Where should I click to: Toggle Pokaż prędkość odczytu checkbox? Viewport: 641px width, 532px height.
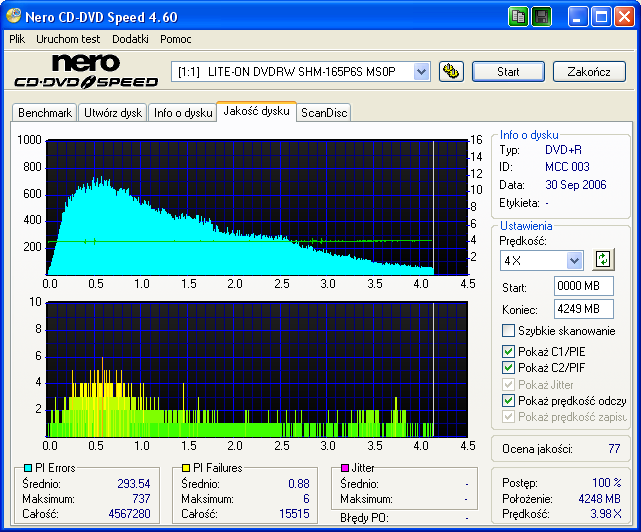pyautogui.click(x=508, y=401)
